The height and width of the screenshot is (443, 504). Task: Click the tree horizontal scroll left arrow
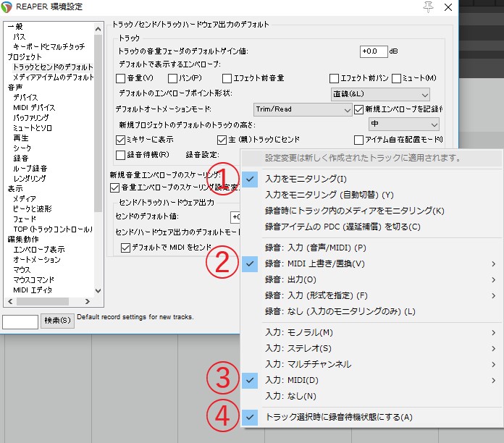10,302
